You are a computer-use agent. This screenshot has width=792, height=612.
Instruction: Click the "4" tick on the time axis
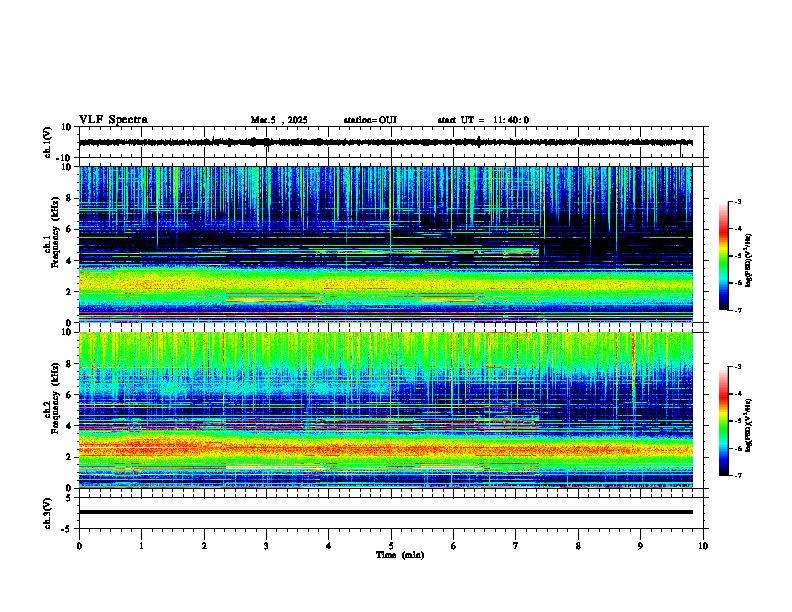pyautogui.click(x=328, y=546)
